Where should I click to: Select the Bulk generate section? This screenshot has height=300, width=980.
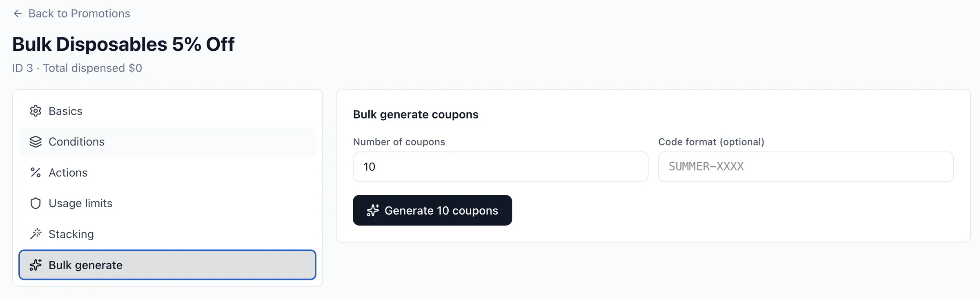(x=85, y=265)
